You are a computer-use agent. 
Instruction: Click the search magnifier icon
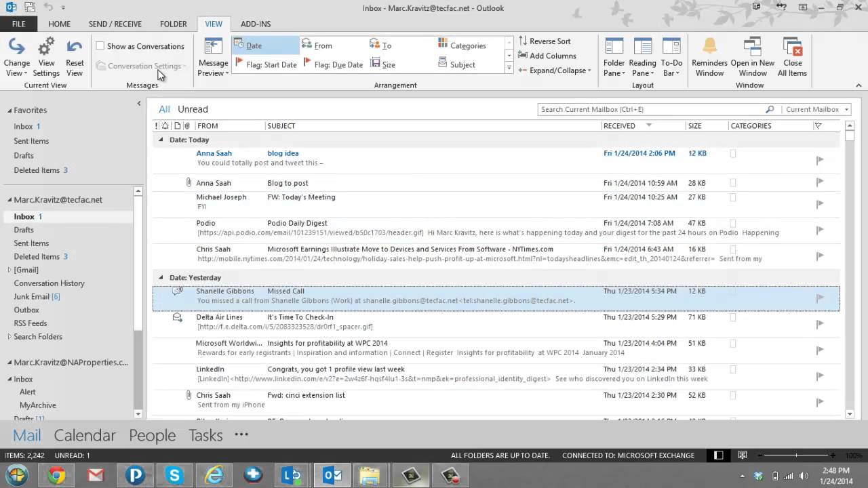tap(770, 109)
